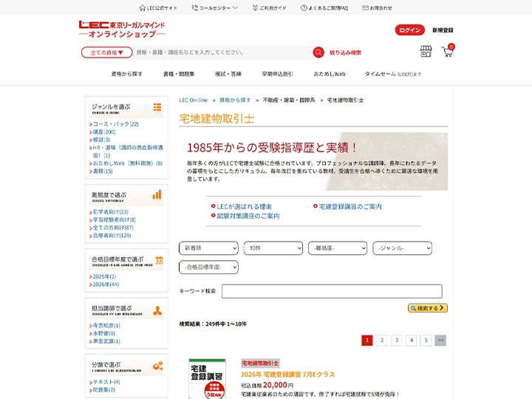Click the ログイン button
532x399 pixels.
click(x=409, y=30)
